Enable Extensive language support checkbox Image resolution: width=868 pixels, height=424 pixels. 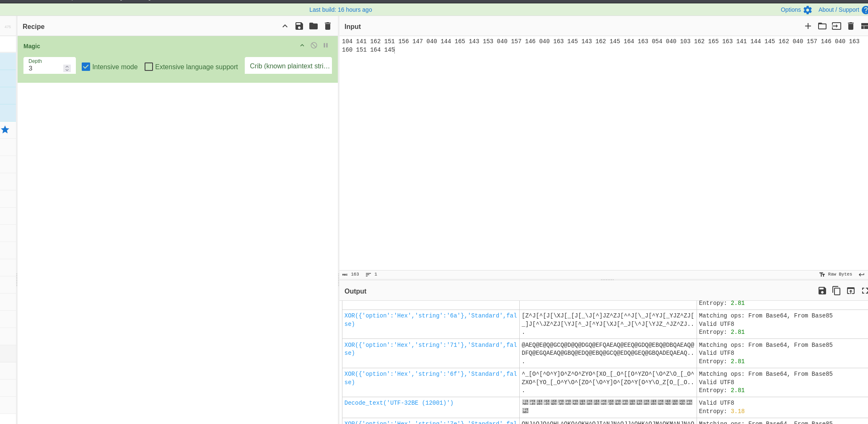click(x=149, y=67)
